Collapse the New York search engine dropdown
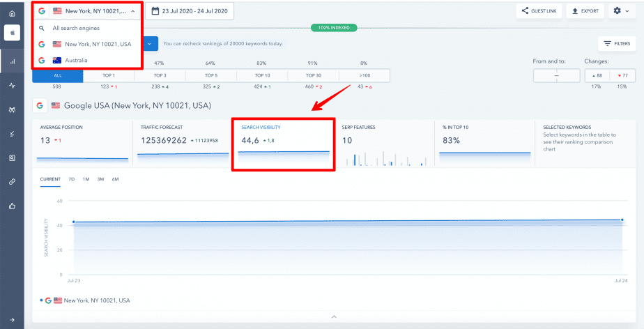This screenshot has height=329, width=644. click(x=133, y=11)
